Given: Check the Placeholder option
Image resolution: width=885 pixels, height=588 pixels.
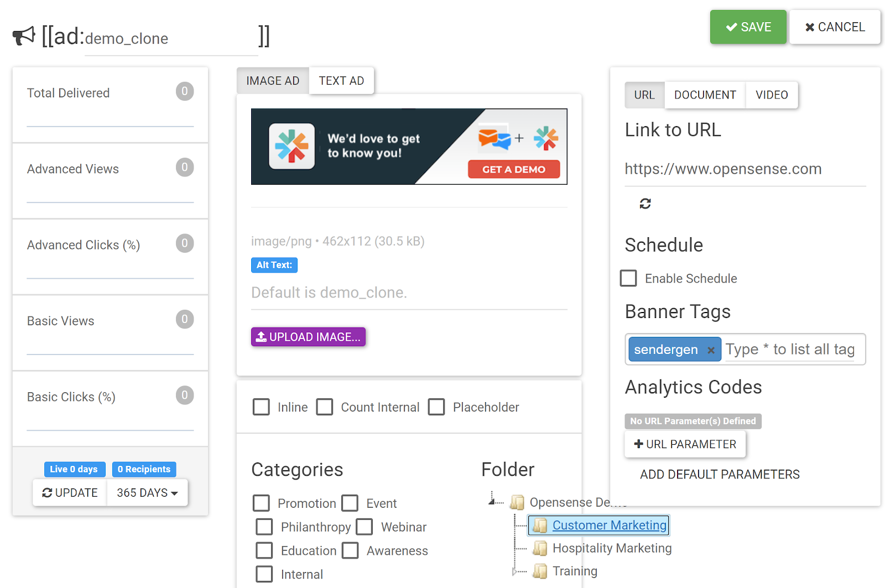Looking at the screenshot, I should [436, 407].
